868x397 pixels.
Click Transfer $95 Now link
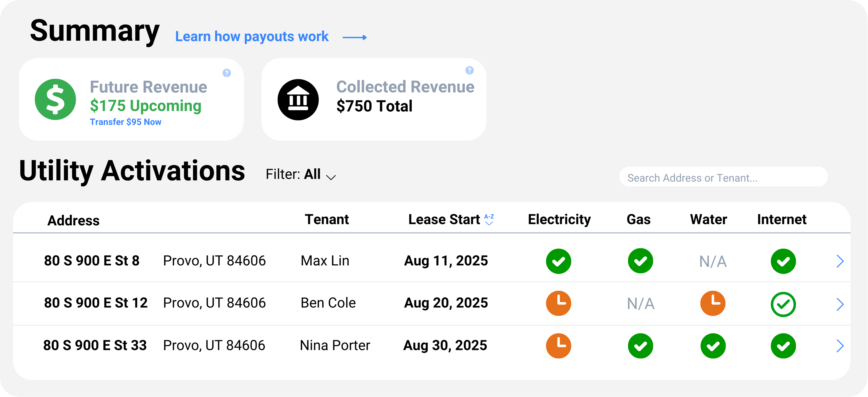pyautogui.click(x=125, y=122)
